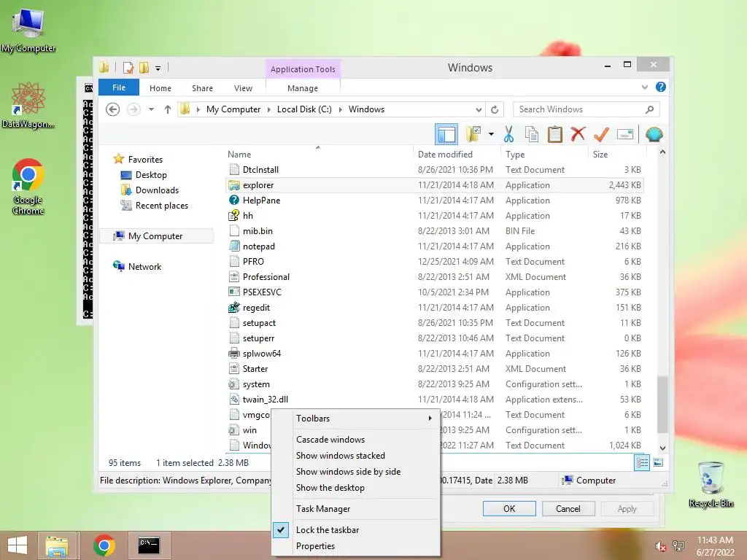Select the regedit file row
The height and width of the screenshot is (560, 747).
click(x=435, y=308)
